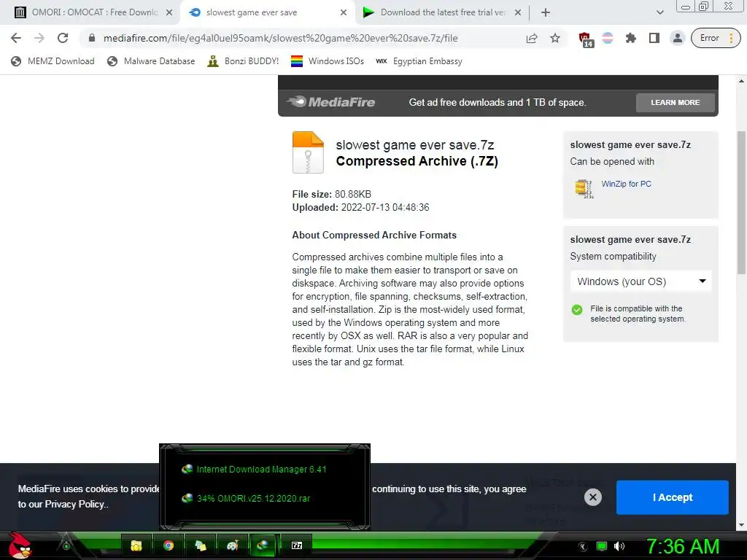
Task: Click the 7:36 AM clock
Action: click(x=682, y=547)
